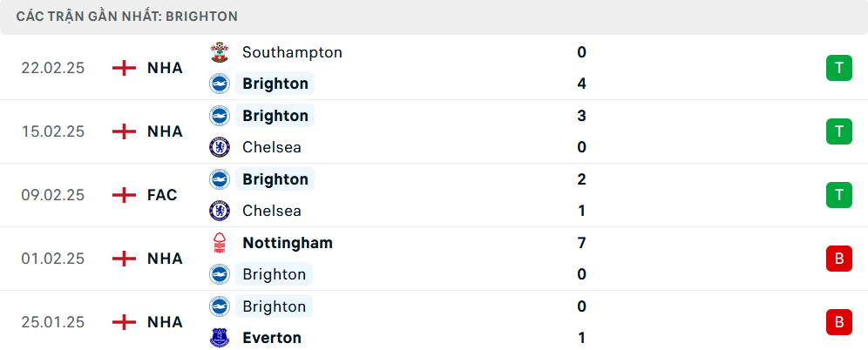Click red B badge for Nottingham match
Viewport: 868px width, 350px height.
(x=838, y=259)
